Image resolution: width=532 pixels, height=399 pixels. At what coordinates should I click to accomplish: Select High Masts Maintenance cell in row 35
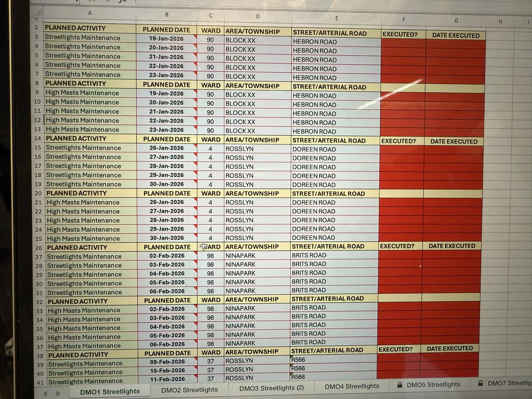click(93, 328)
